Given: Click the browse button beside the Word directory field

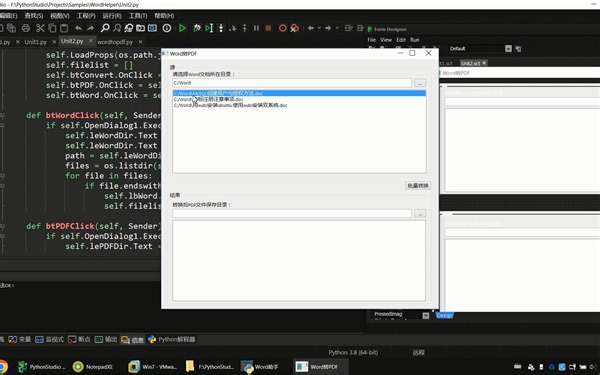Looking at the screenshot, I should (420, 83).
